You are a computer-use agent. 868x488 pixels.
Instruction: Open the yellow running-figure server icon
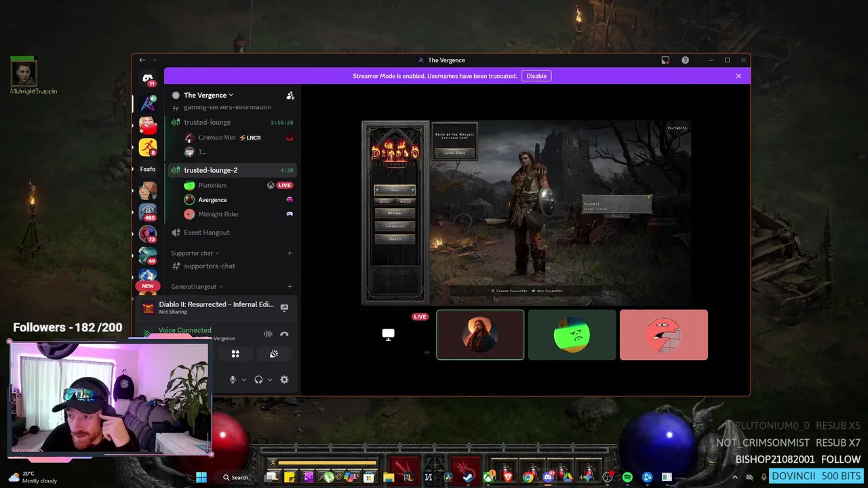pyautogui.click(x=148, y=146)
